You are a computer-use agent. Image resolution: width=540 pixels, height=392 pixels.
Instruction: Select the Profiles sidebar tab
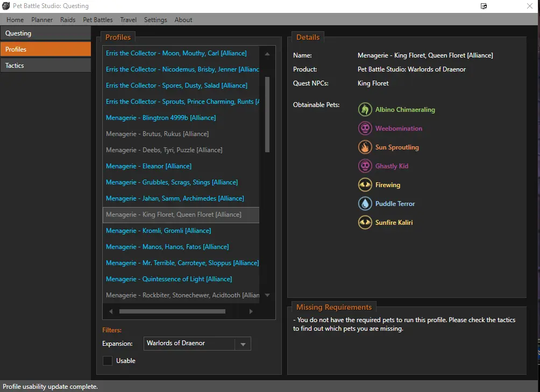click(46, 49)
